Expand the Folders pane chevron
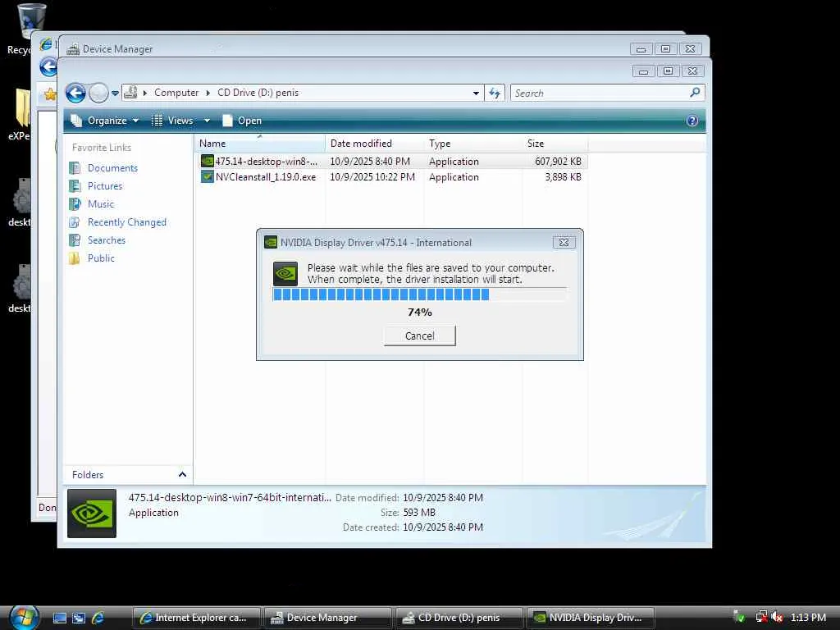840x630 pixels. [x=182, y=475]
